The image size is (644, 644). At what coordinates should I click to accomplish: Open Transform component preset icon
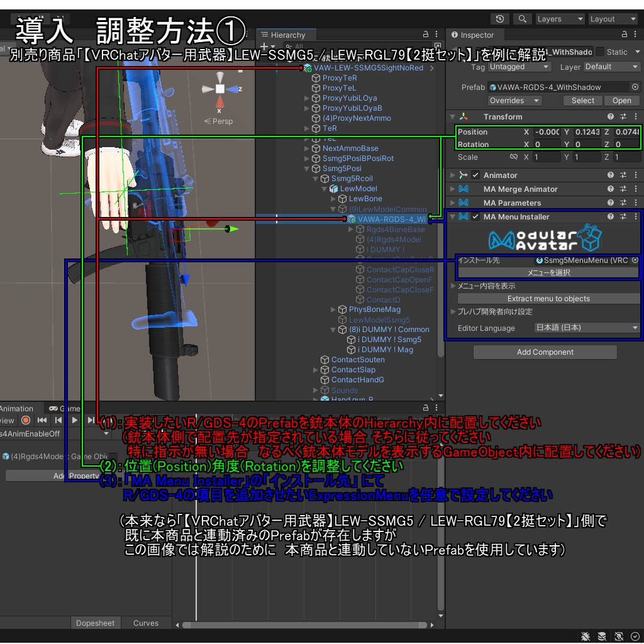click(x=623, y=116)
